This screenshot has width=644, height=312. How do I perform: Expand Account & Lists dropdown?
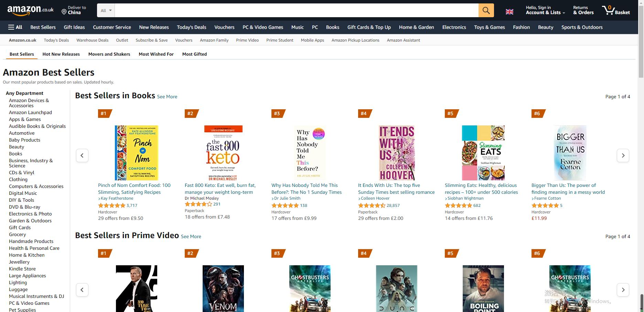pos(545,12)
